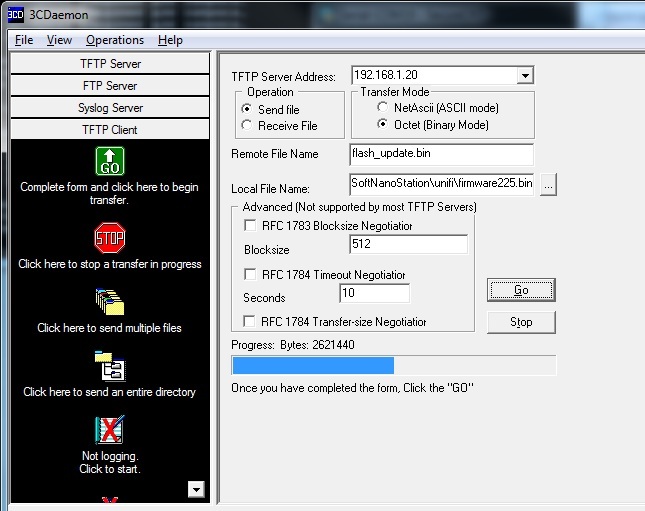Click the 'Progress: Bytes: 2621440' text
Viewport: 645px width, 511px height.
point(293,345)
